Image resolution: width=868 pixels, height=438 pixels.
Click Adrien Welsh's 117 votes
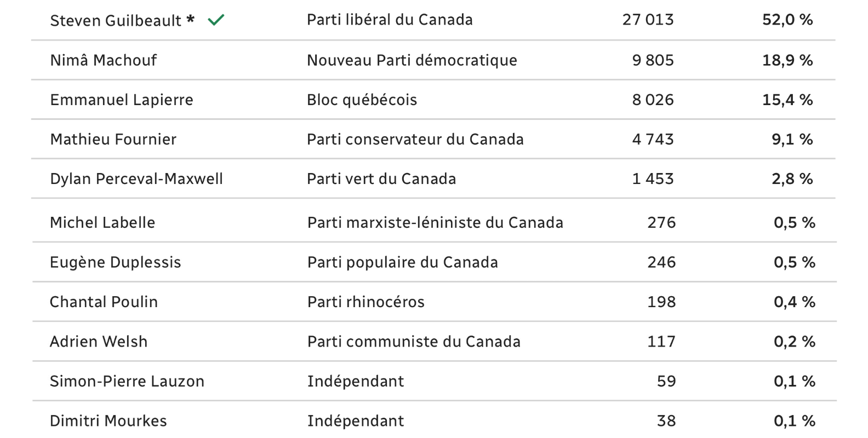coord(661,342)
